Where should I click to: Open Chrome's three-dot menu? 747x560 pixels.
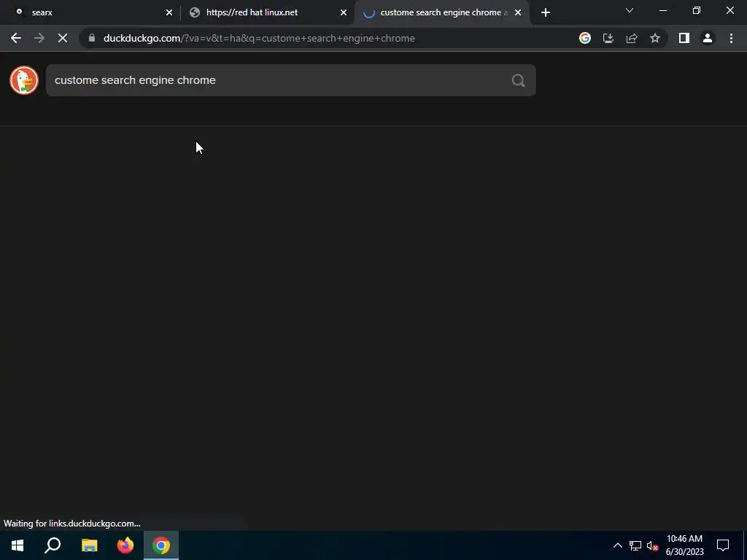pyautogui.click(x=731, y=38)
